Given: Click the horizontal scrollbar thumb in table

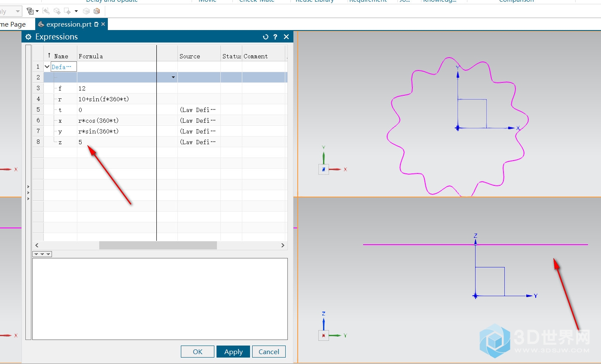Looking at the screenshot, I should click(158, 245).
